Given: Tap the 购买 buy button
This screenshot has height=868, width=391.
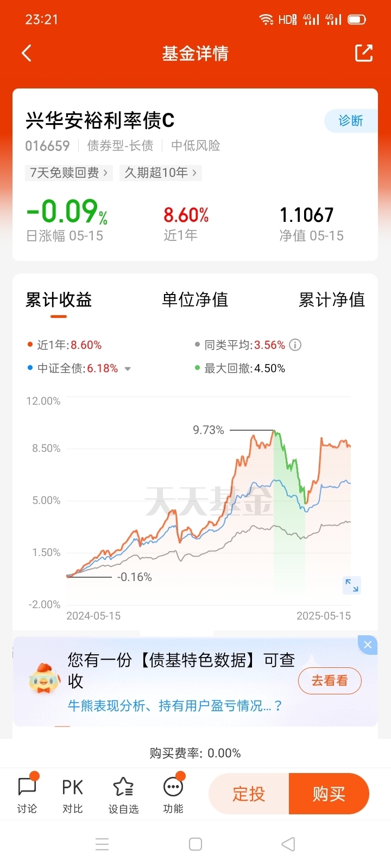Looking at the screenshot, I should 329,794.
